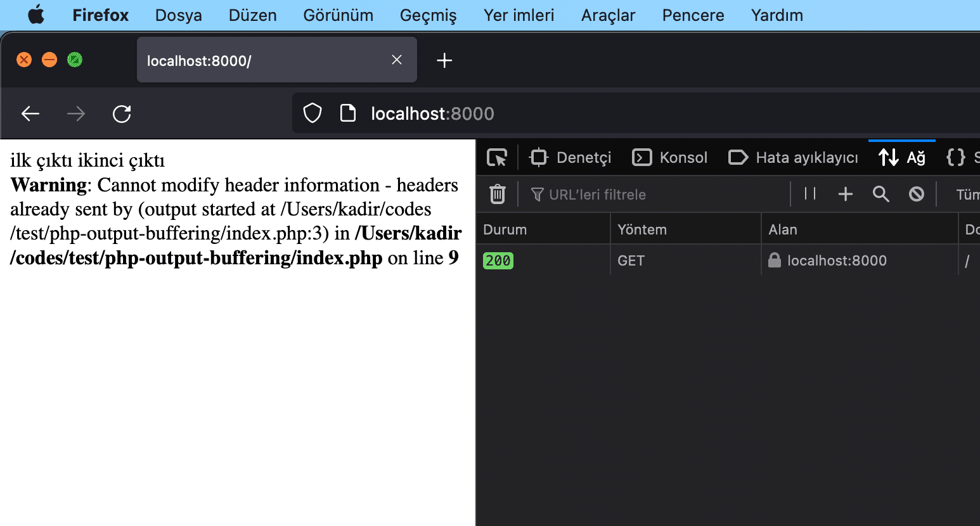Pause network recording button
Viewport: 980px width, 526px height.
(x=810, y=194)
